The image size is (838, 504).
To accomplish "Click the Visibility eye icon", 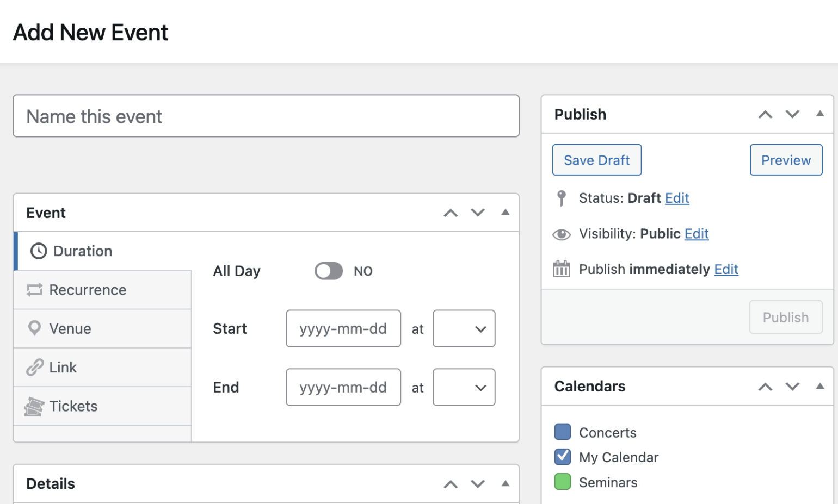I will pos(562,234).
